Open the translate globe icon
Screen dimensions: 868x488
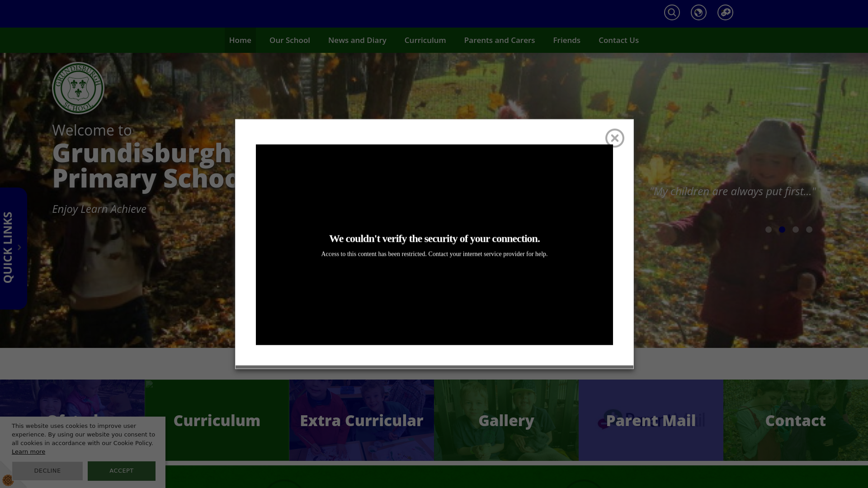pos(698,13)
